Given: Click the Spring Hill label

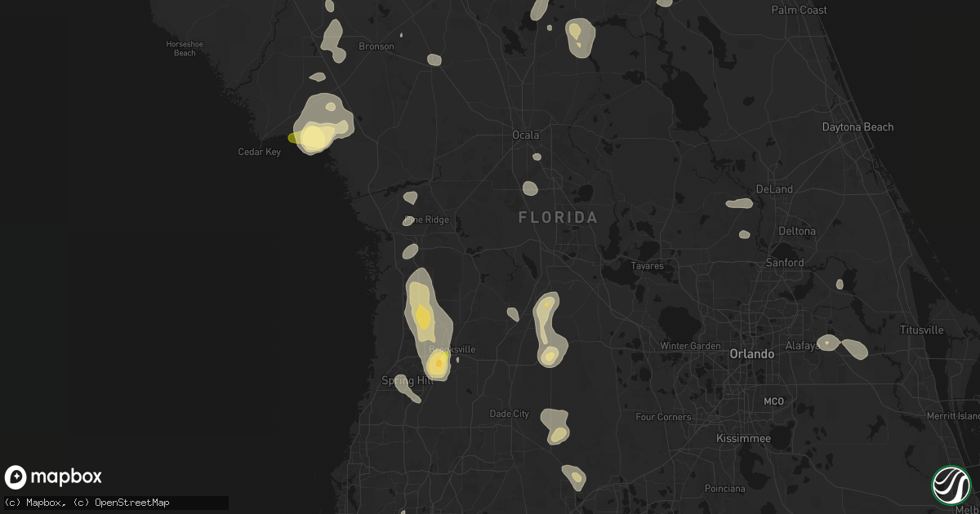Looking at the screenshot, I should pyautogui.click(x=407, y=381).
